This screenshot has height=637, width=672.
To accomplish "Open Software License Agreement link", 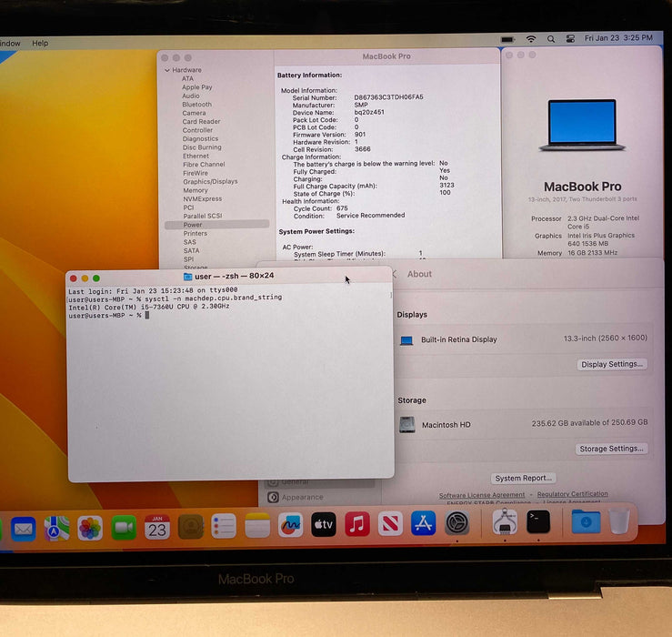I will click(x=482, y=495).
